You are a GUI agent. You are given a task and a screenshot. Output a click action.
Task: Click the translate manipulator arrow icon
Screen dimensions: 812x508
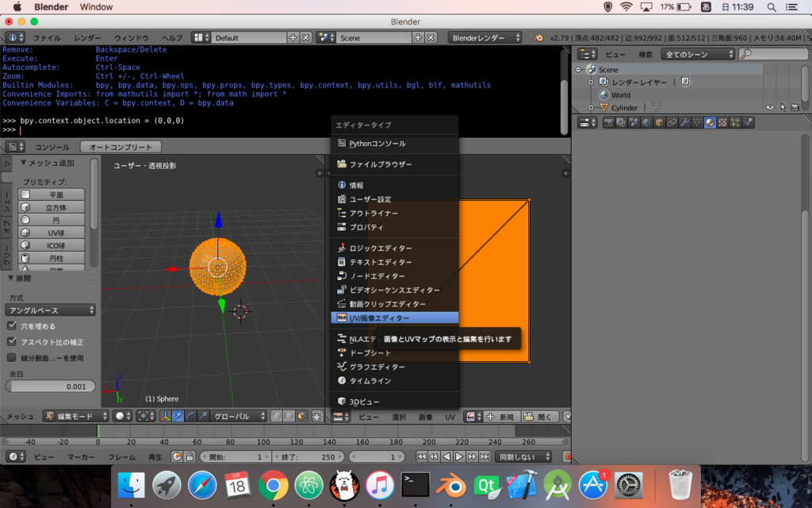pyautogui.click(x=178, y=416)
